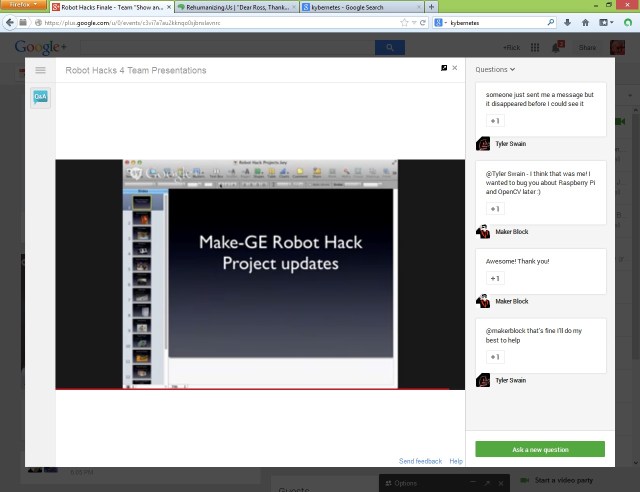
Task: Open the search engine selector dropdown in search bar
Action: (x=439, y=22)
